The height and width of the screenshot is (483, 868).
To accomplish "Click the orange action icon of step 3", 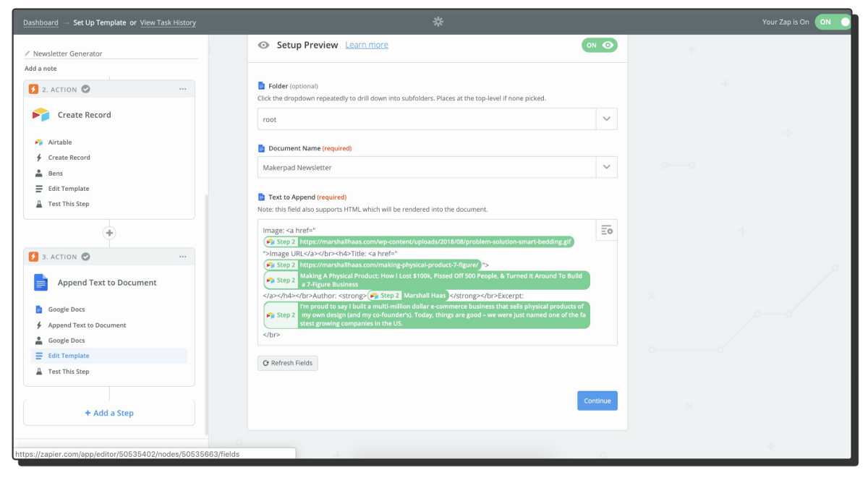I will (x=33, y=257).
